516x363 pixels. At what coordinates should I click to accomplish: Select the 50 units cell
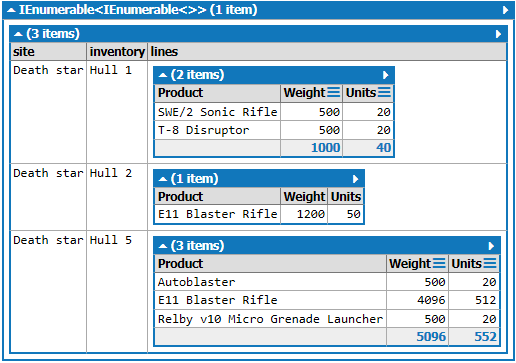tap(346, 214)
